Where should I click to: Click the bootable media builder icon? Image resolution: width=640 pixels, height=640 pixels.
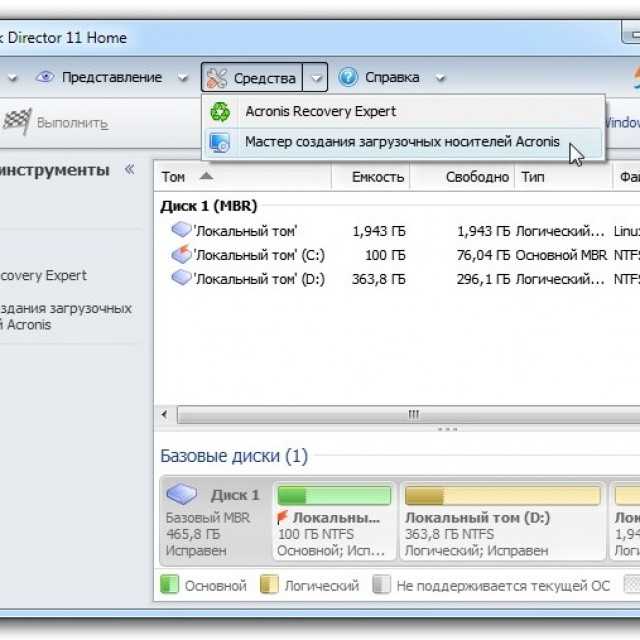coord(220,142)
